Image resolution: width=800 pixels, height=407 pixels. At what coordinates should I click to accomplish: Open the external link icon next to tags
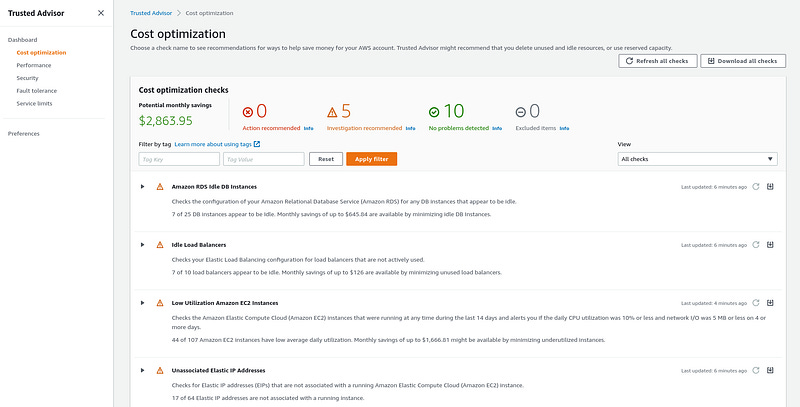click(257, 144)
